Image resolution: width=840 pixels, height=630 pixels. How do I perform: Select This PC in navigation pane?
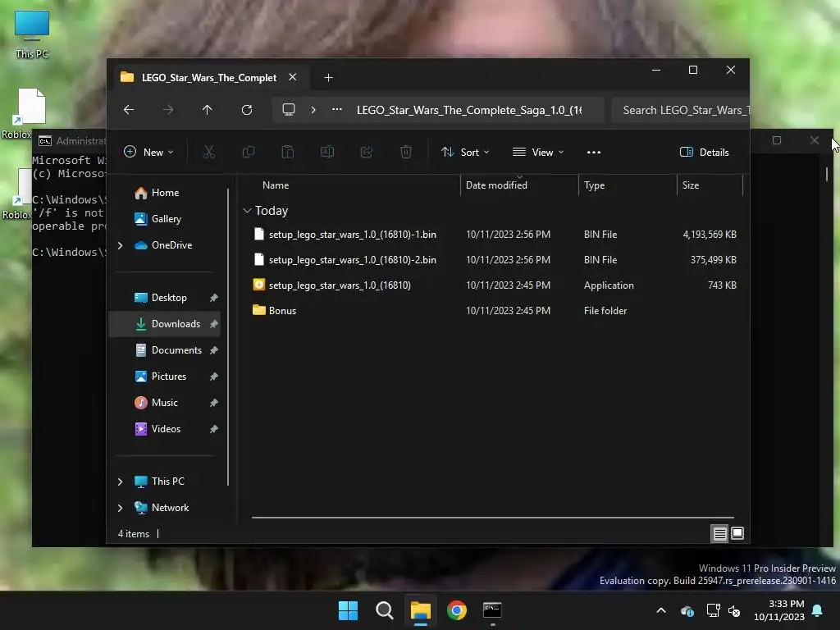[x=167, y=482]
